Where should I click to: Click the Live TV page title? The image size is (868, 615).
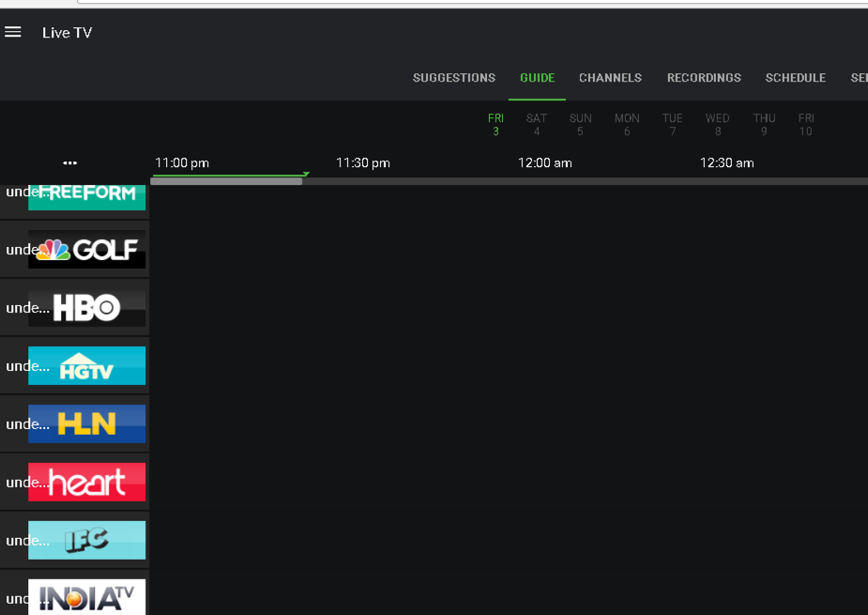67,33
